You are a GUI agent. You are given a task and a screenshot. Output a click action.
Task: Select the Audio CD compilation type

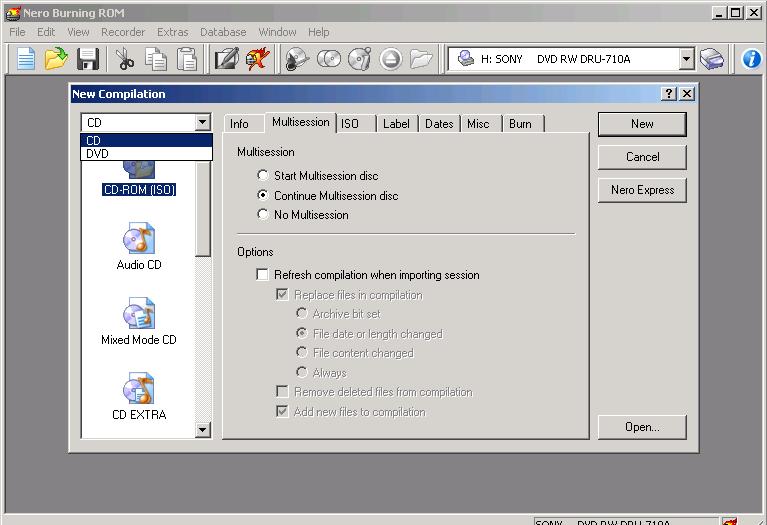pyautogui.click(x=139, y=246)
